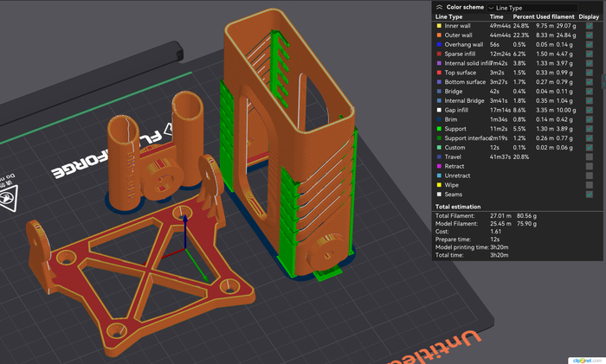Click the blue Overhang wall color swatch

pyautogui.click(x=439, y=45)
